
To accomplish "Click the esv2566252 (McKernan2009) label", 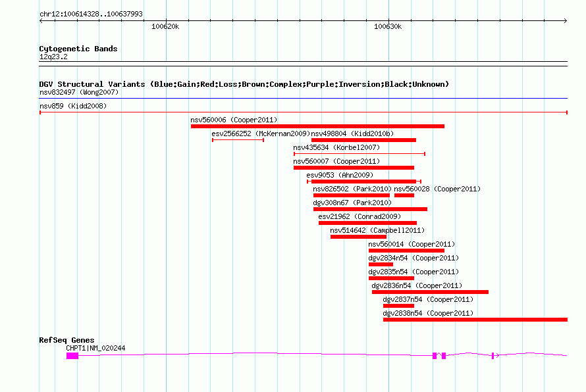I will point(261,134).
